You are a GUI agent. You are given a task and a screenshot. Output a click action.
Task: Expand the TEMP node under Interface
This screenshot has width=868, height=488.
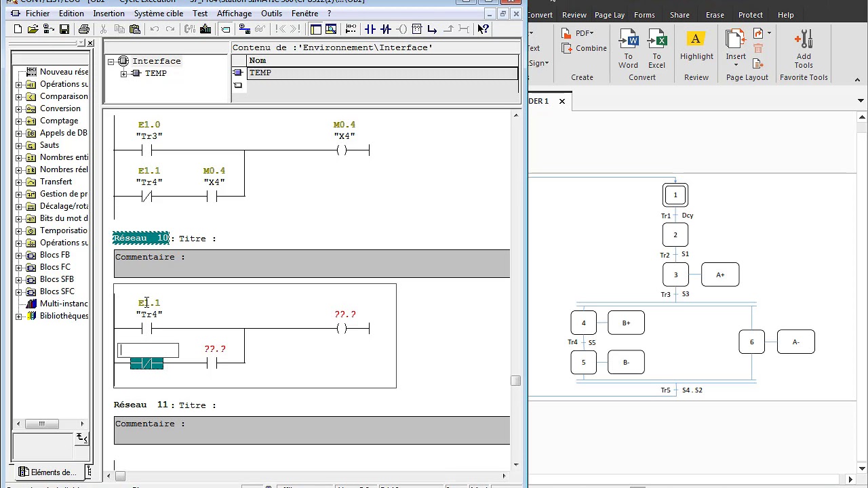coord(123,74)
